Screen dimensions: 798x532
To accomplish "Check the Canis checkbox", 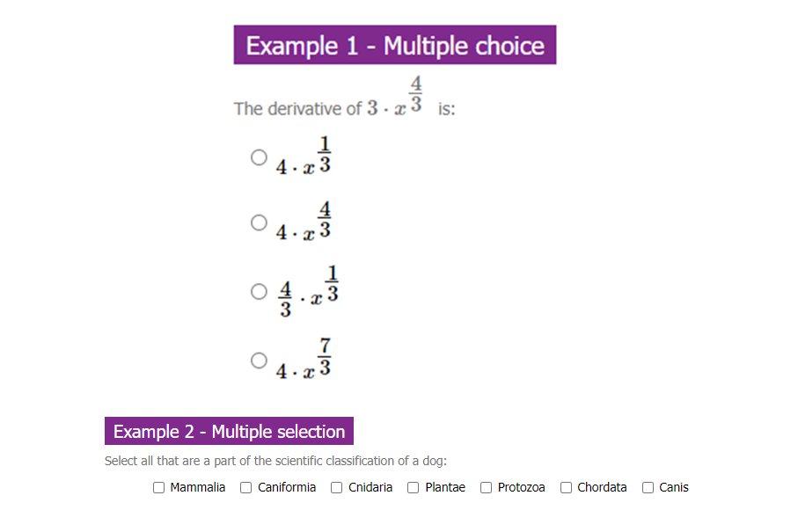I will (x=648, y=488).
